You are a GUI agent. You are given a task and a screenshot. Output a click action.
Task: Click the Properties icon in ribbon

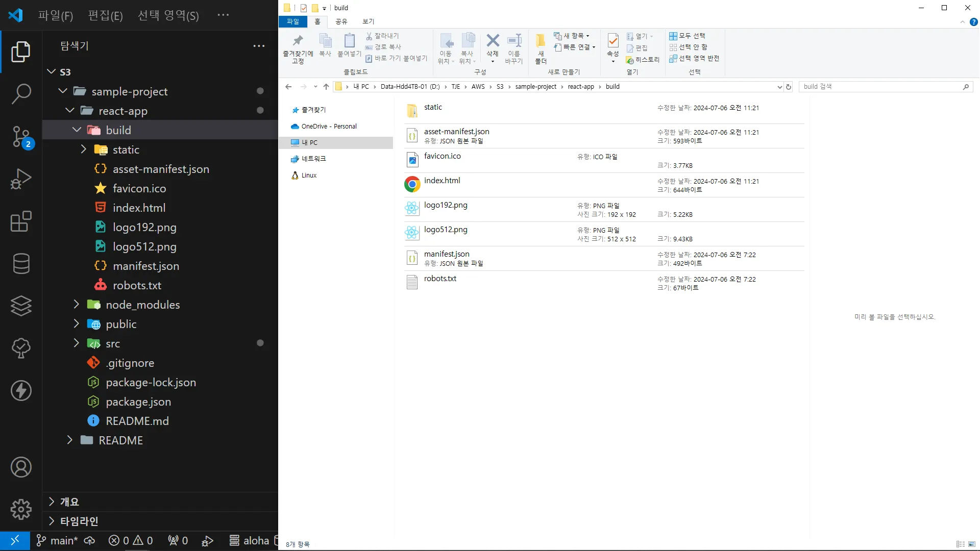pyautogui.click(x=612, y=42)
